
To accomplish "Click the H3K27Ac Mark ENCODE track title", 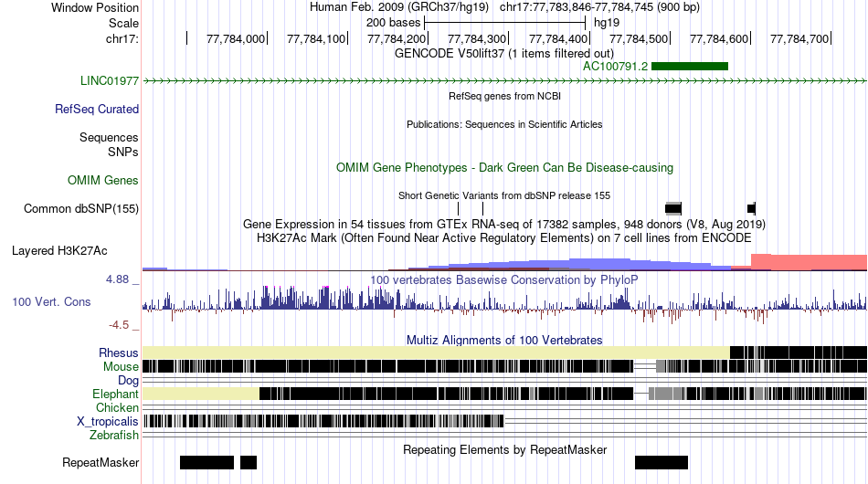I will tap(504, 237).
